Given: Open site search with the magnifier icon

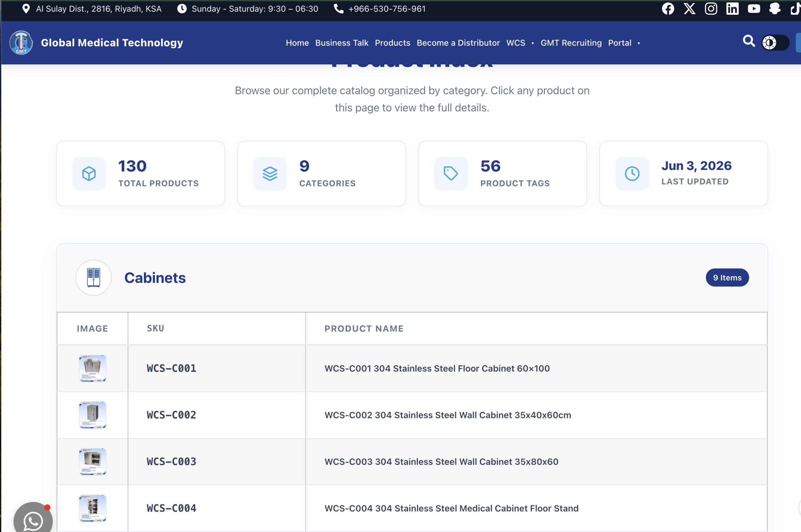Looking at the screenshot, I should click(x=749, y=41).
